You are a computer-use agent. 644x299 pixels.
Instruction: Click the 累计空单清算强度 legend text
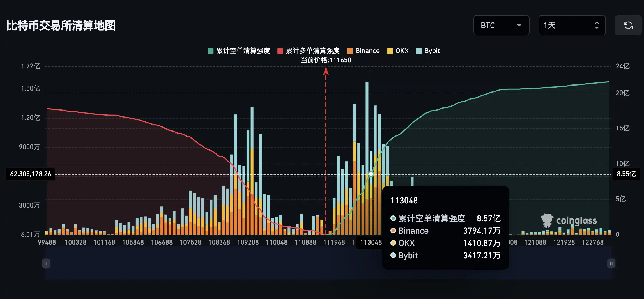tap(243, 51)
